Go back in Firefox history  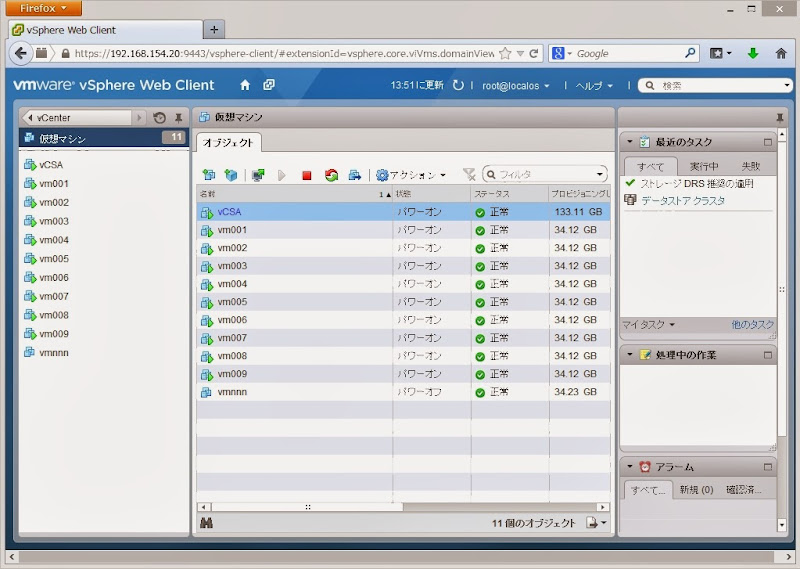[20, 53]
